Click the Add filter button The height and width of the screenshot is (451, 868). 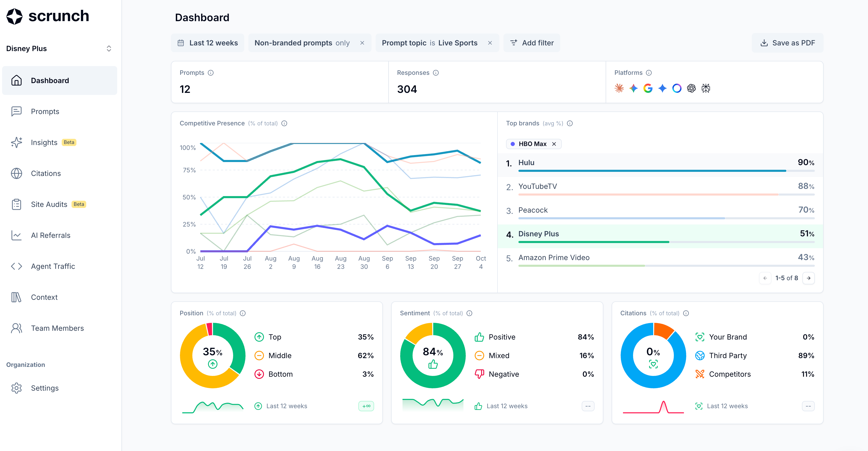tap(532, 43)
